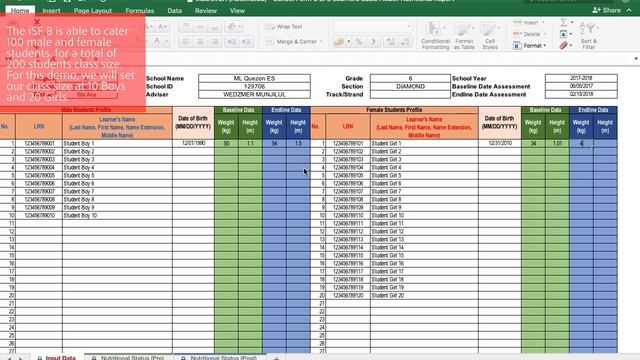Viewport: 640px width, 360px height.
Task: Click Middle Align icon
Action: (200, 27)
